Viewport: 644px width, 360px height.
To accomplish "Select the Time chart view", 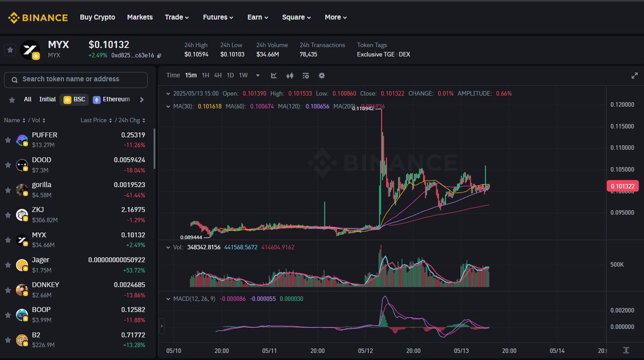I will coord(173,76).
